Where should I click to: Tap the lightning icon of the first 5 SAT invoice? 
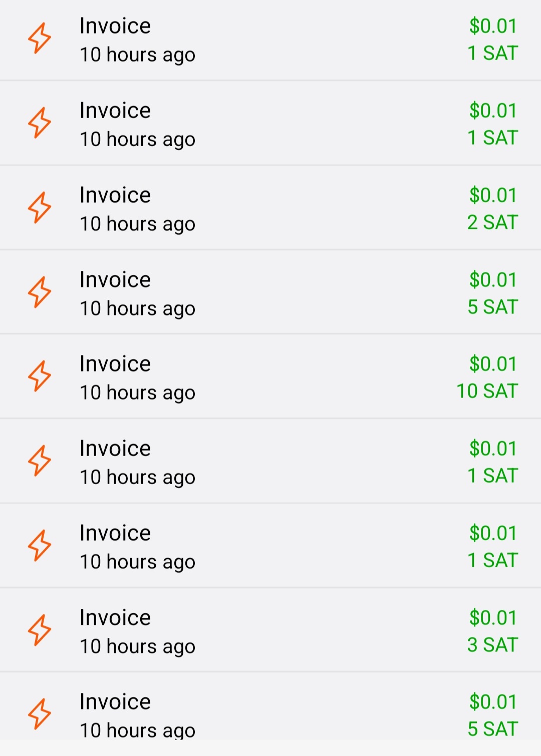39,292
